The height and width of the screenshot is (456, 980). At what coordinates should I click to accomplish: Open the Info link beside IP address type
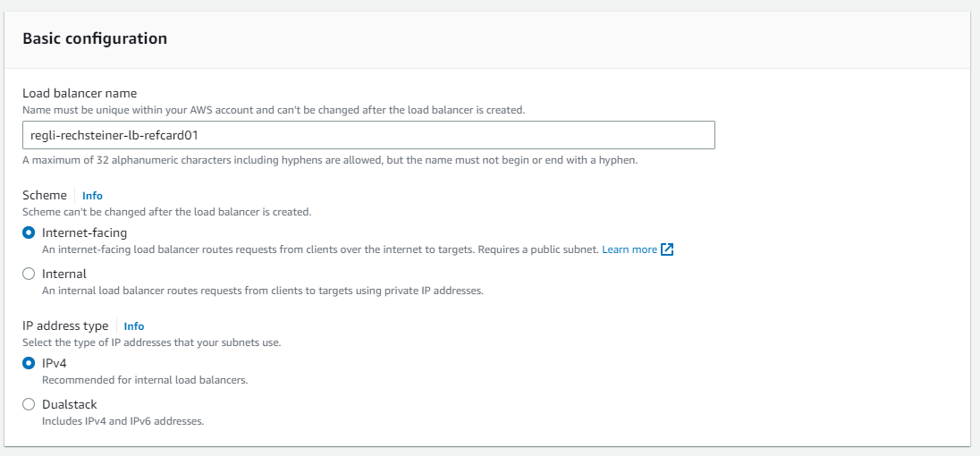(134, 326)
